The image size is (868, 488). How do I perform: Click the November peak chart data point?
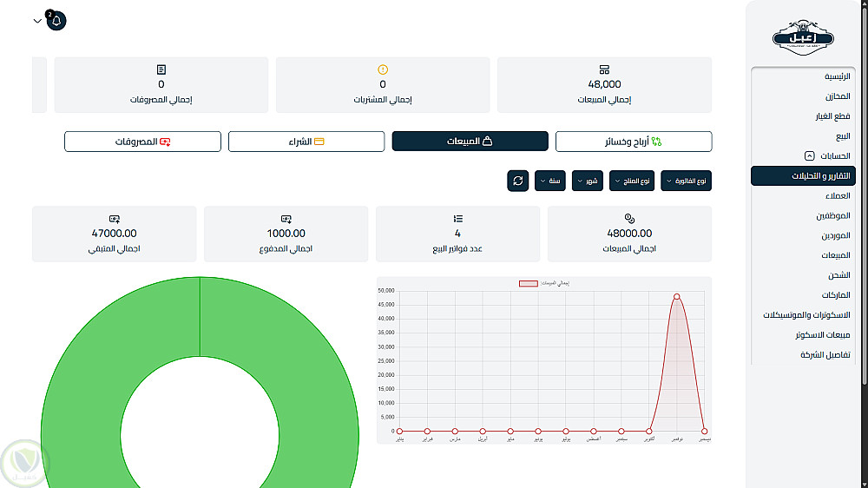pos(676,297)
